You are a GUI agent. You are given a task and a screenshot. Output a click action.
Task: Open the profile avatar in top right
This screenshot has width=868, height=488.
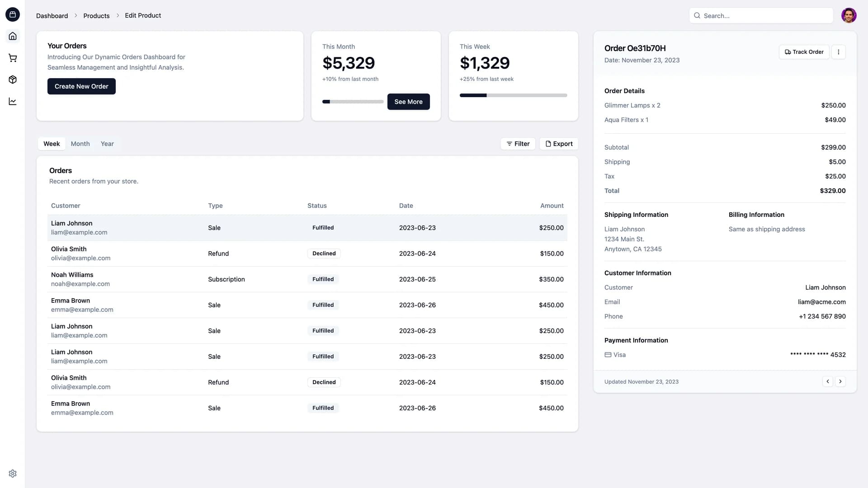[x=849, y=15]
